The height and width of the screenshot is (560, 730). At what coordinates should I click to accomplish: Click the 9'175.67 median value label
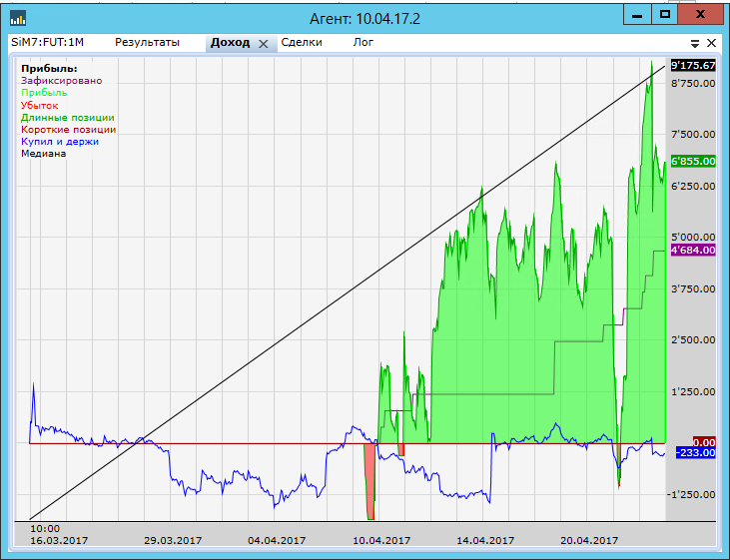pos(693,66)
